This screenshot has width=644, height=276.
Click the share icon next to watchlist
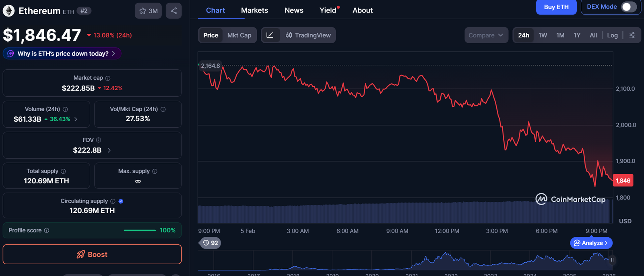(x=173, y=11)
